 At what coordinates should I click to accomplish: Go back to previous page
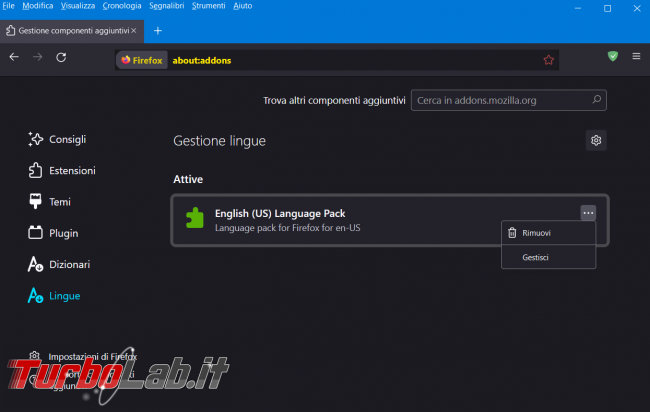pyautogui.click(x=14, y=57)
